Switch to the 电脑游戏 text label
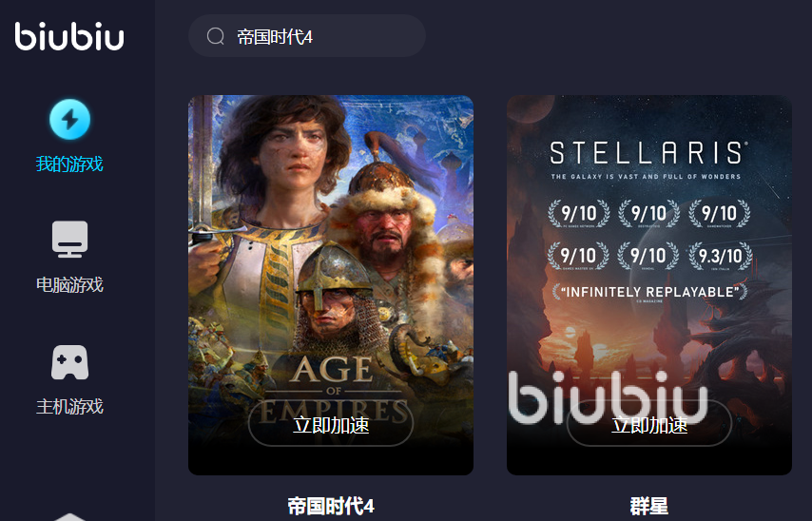This screenshot has width=812, height=521. [x=69, y=284]
